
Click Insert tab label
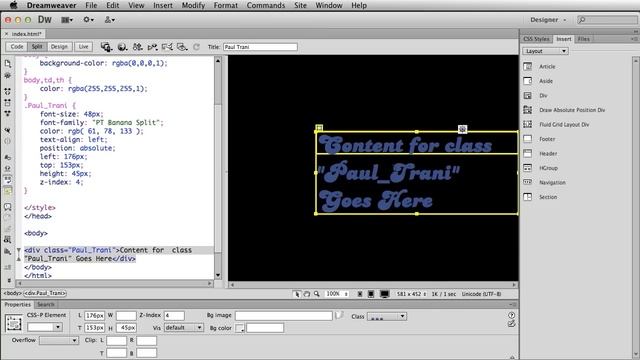pos(564,39)
